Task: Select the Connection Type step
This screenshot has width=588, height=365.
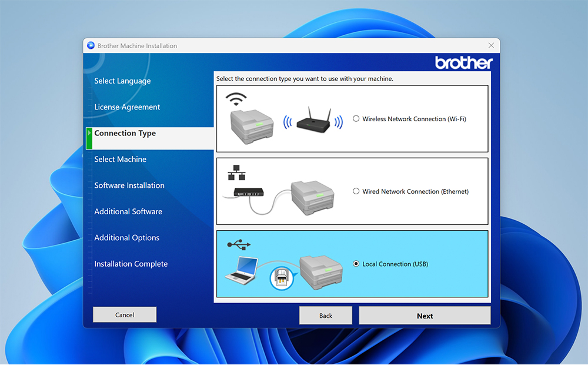Action: click(x=125, y=133)
